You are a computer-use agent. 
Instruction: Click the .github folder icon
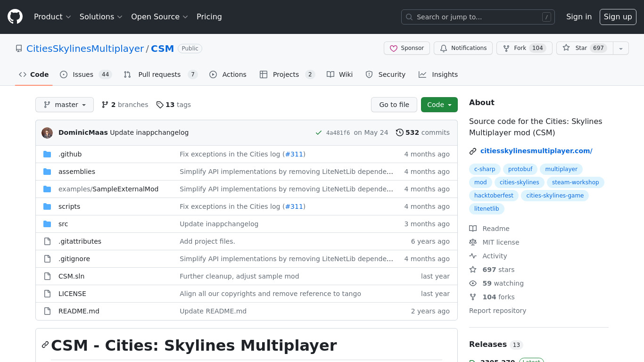[x=47, y=154]
